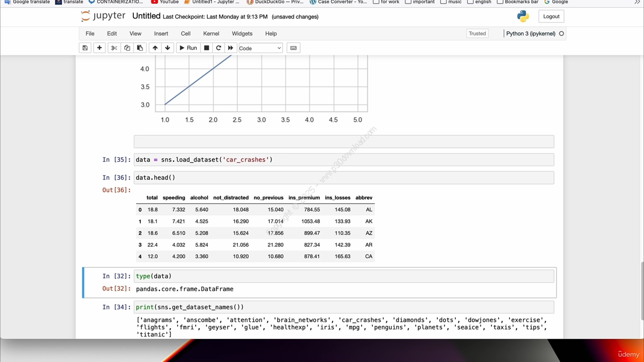Viewport: 644px width, 362px height.
Task: Select the type(data) cell
Action: (x=344, y=276)
